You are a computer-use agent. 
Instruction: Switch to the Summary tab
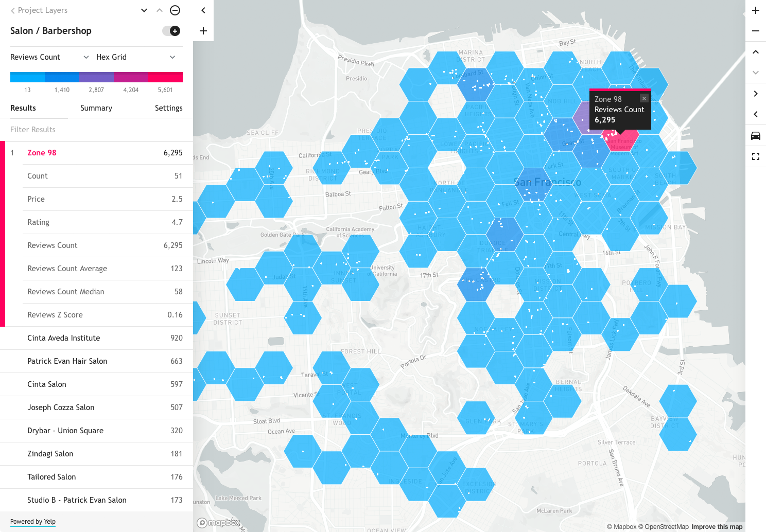point(96,108)
